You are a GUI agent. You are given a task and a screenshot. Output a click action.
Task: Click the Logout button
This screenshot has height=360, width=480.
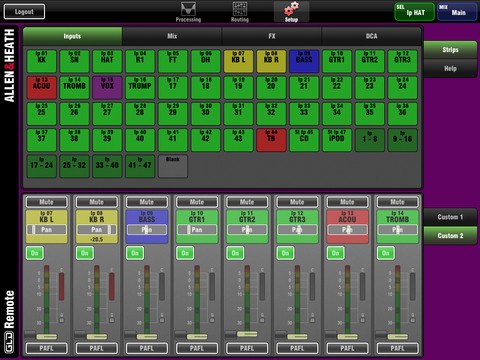24,12
